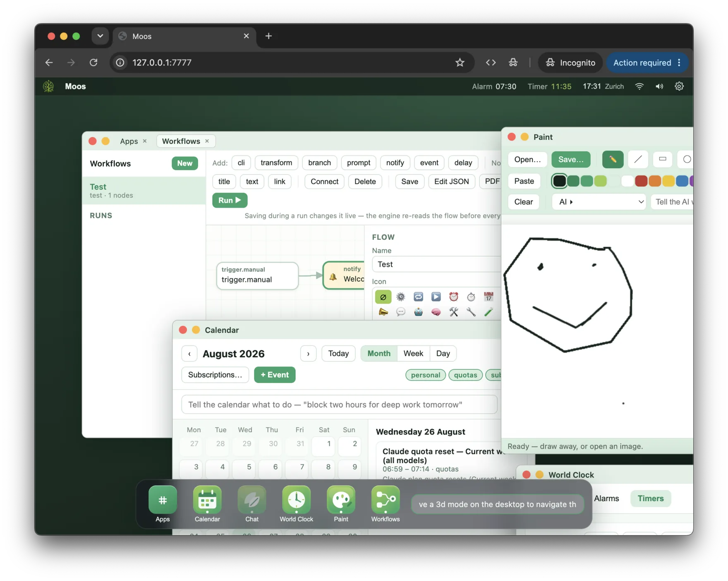Choose the blue color swatch in Paint

682,181
